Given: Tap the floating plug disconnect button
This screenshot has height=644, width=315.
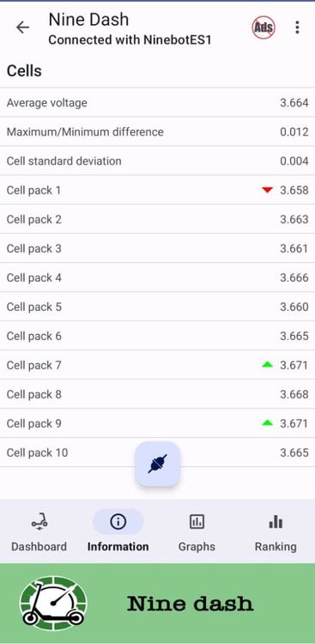Looking at the screenshot, I should pos(158,464).
